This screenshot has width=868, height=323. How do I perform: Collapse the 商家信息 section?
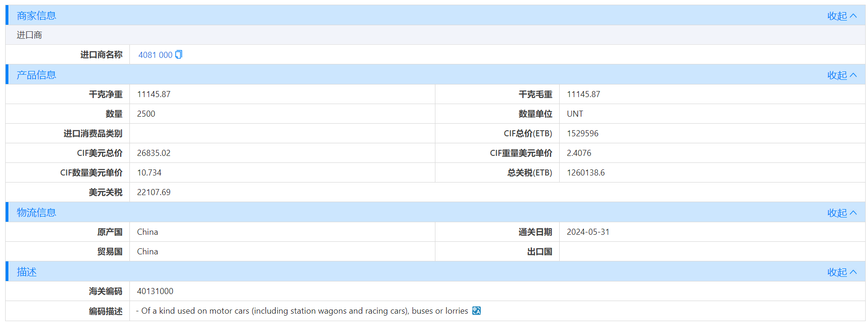pos(841,16)
